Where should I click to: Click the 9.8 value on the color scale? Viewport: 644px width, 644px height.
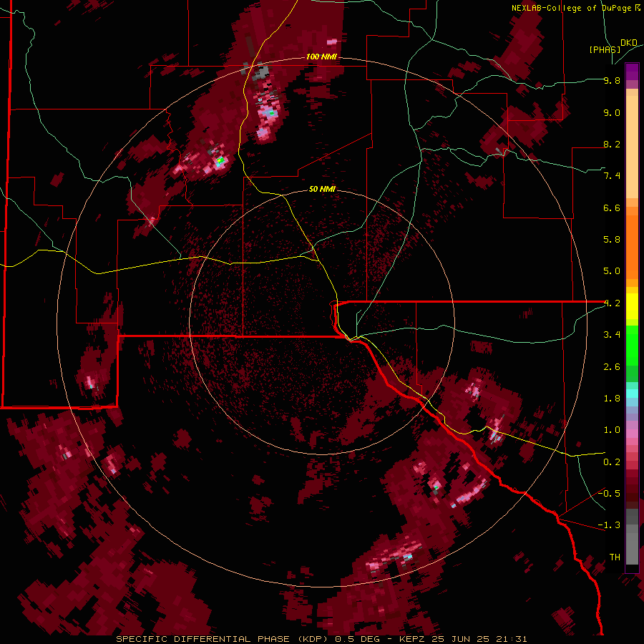click(x=612, y=80)
